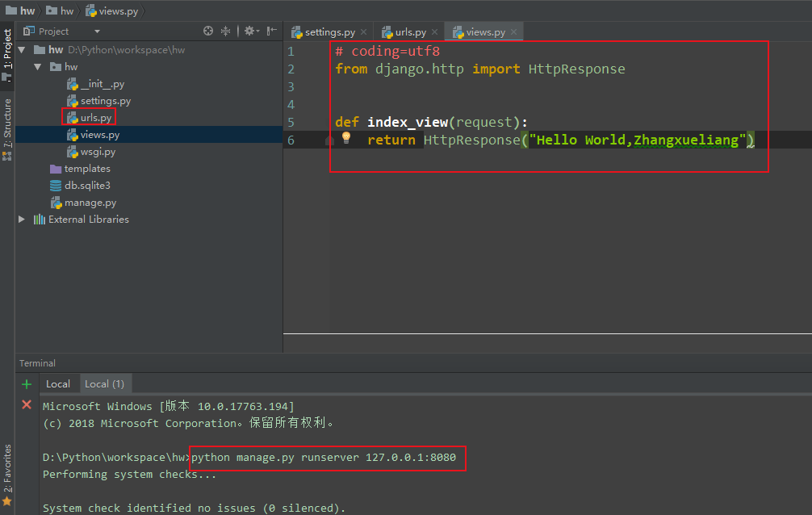Screen dimensions: 812x515
Task: Click Performing system checks terminal line
Action: pos(129,475)
